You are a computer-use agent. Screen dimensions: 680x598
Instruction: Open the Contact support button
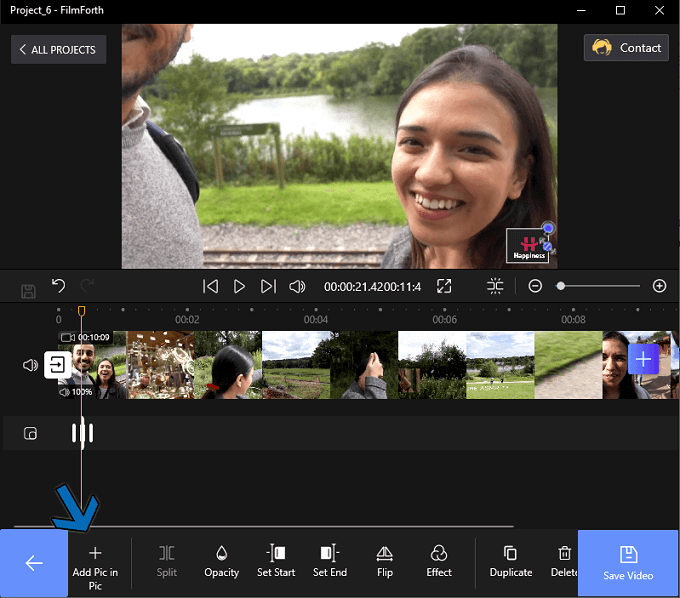pos(626,48)
